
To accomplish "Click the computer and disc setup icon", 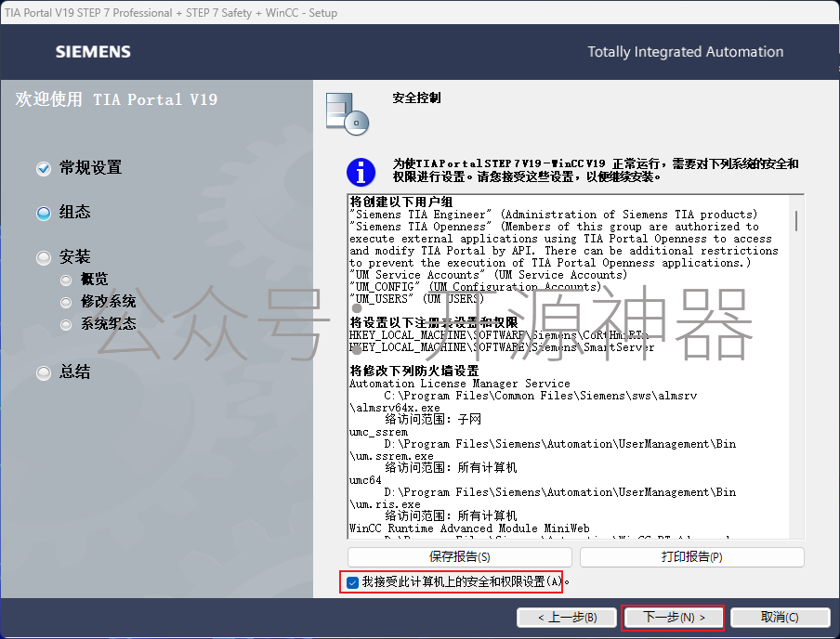I will (x=348, y=114).
